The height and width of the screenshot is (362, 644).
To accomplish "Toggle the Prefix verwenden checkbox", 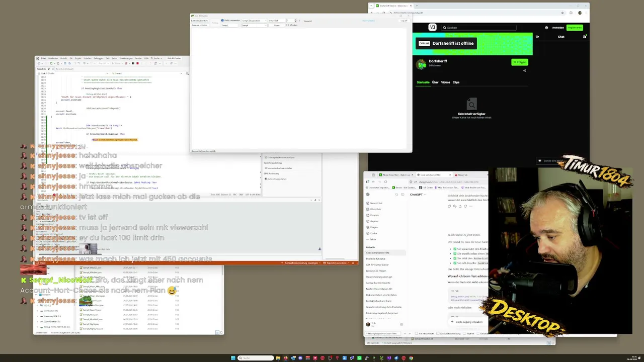I will pos(222,21).
